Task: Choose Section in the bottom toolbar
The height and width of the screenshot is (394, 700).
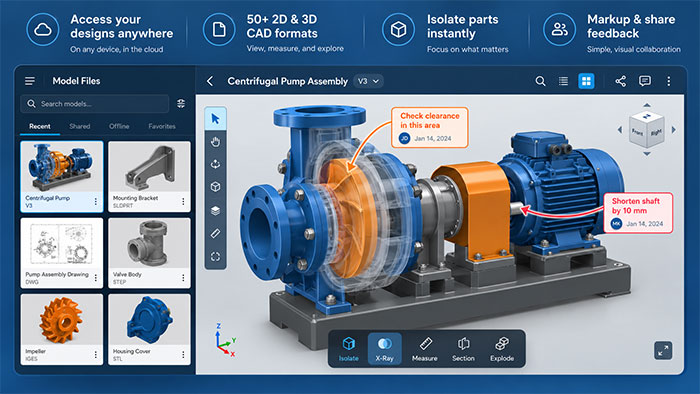Action: pyautogui.click(x=463, y=348)
